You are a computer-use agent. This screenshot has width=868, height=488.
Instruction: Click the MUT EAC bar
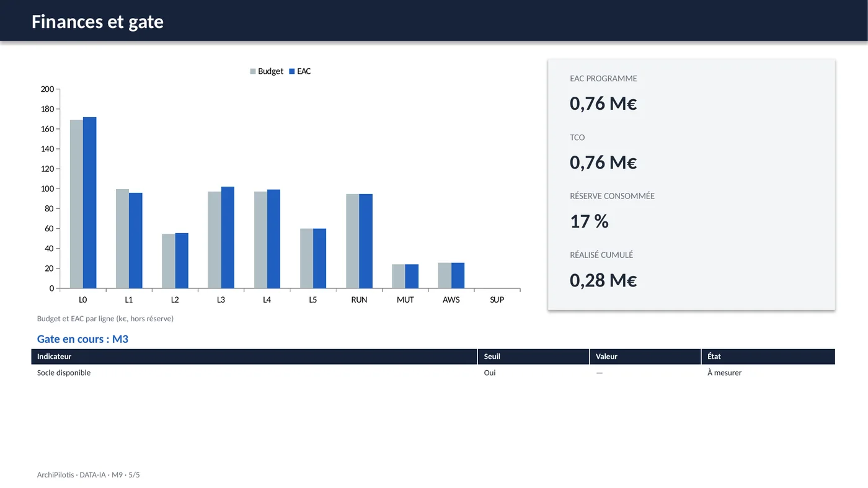click(412, 277)
